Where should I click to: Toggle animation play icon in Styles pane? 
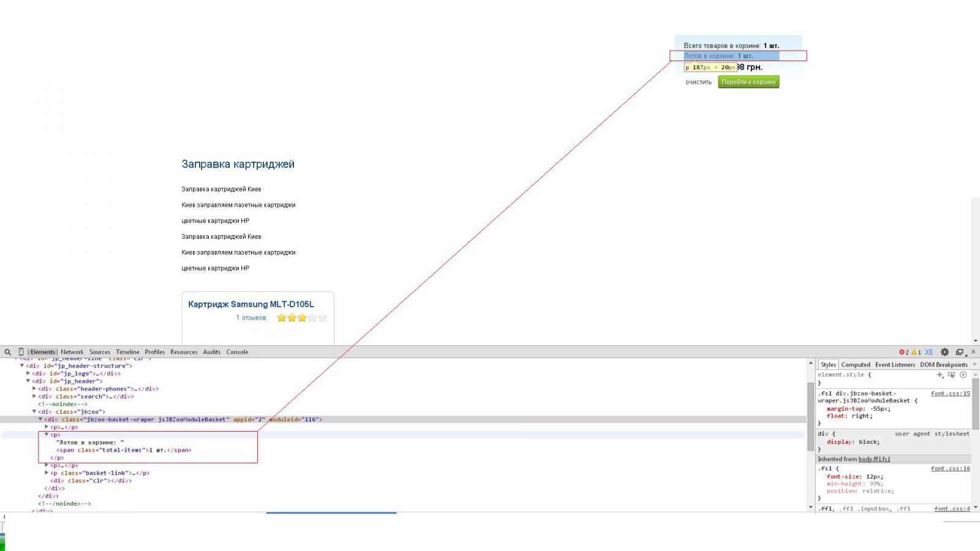pos(963,375)
